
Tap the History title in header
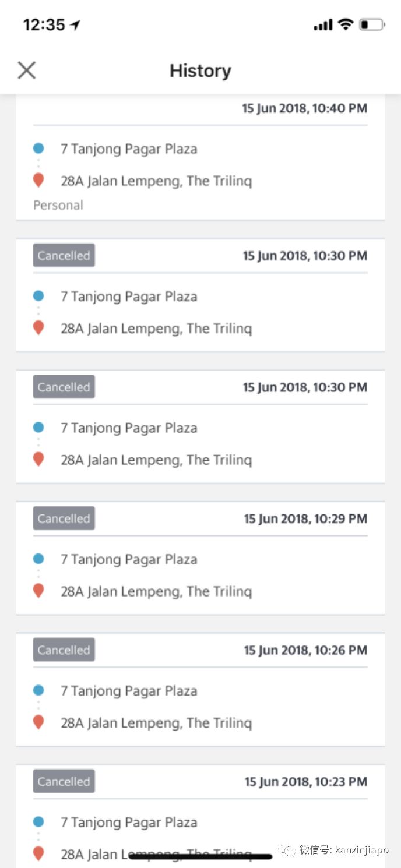200,70
